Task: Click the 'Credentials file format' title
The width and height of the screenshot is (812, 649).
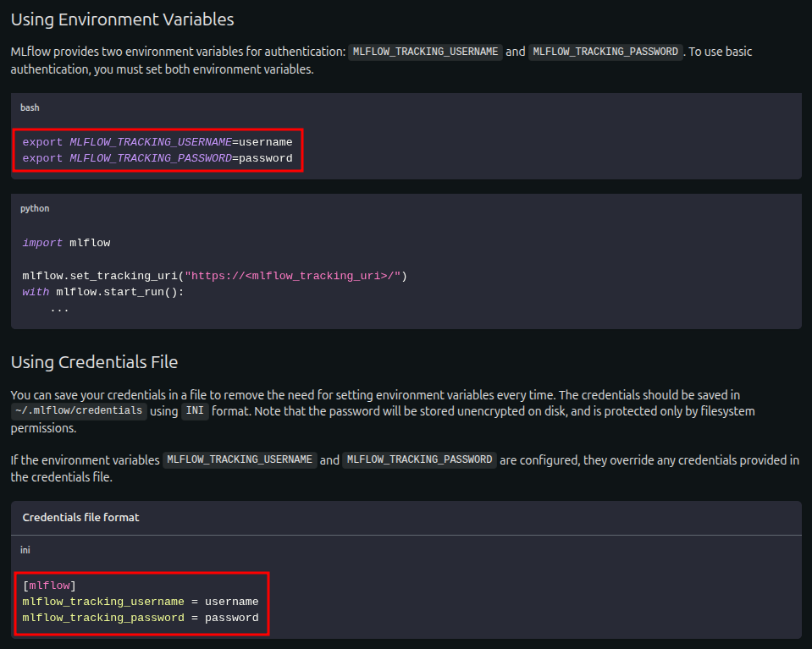Action: (x=80, y=518)
